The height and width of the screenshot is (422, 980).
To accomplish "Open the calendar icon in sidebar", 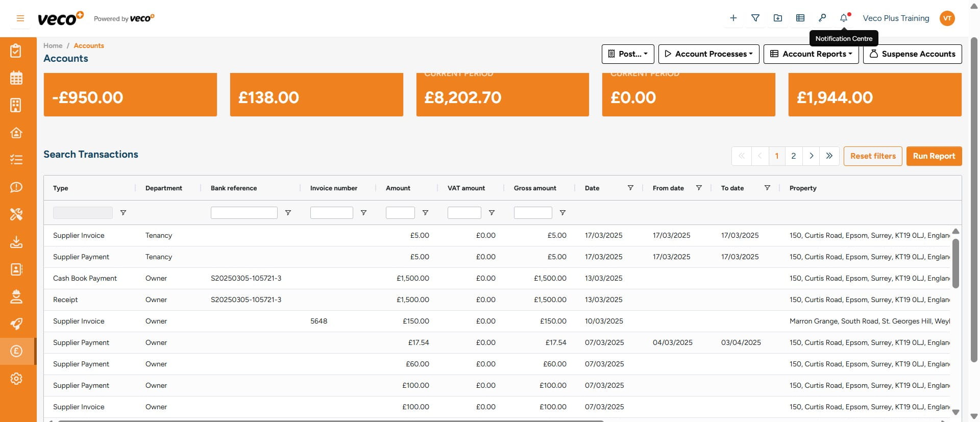I will point(16,78).
